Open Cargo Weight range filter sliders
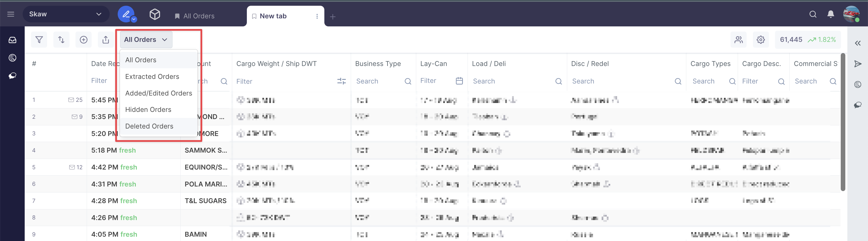Viewport: 868px width, 241px height. (341, 81)
